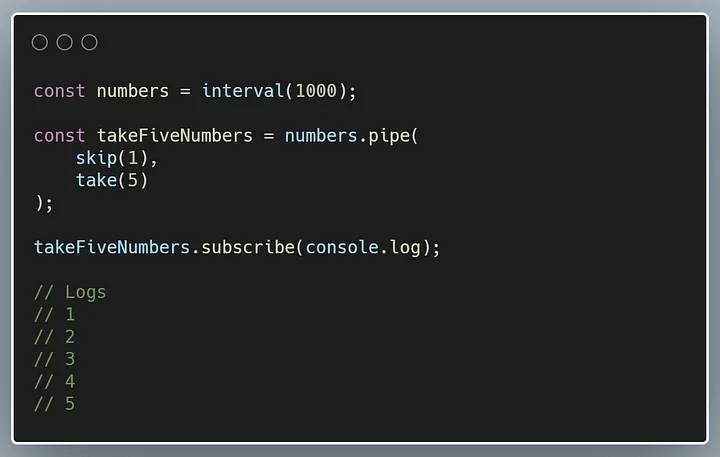Click the '// Logs' comment line
The width and height of the screenshot is (720, 457).
click(70, 292)
